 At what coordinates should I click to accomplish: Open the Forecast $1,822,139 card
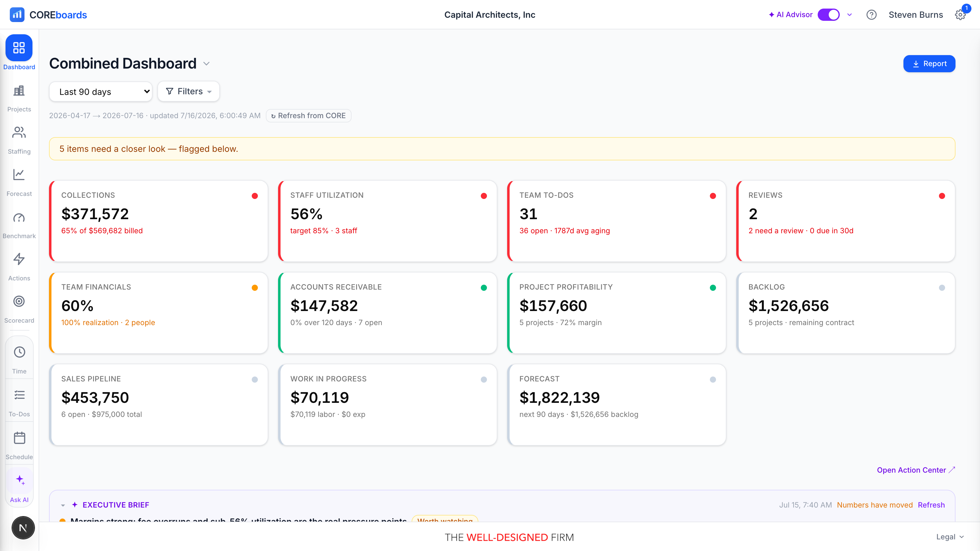617,405
